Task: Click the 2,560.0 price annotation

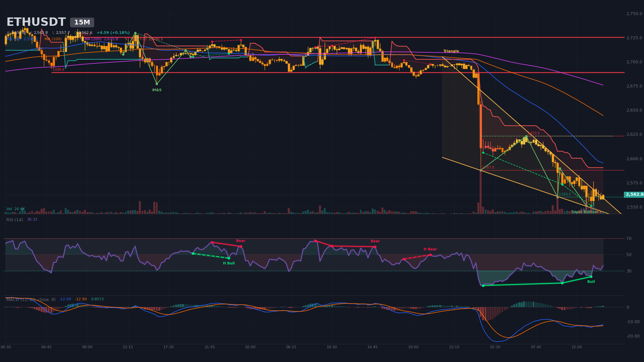Action: click(565, 194)
